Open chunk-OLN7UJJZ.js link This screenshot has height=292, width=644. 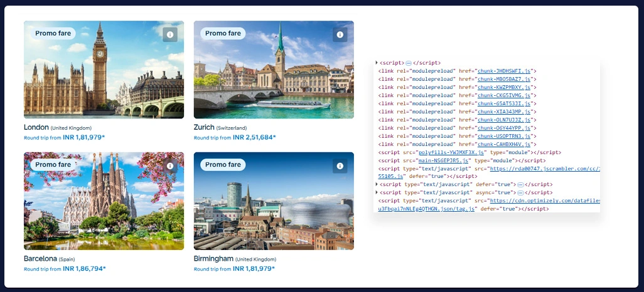(x=504, y=120)
